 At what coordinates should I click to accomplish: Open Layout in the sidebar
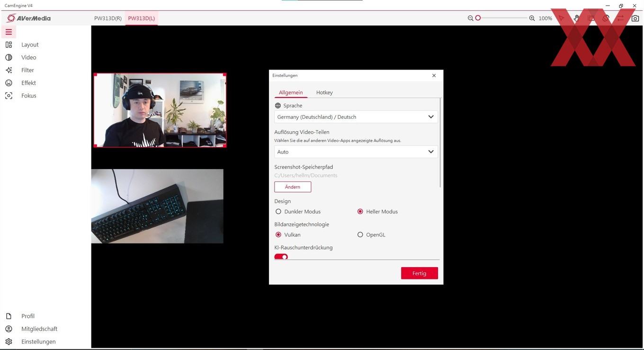pyautogui.click(x=30, y=45)
